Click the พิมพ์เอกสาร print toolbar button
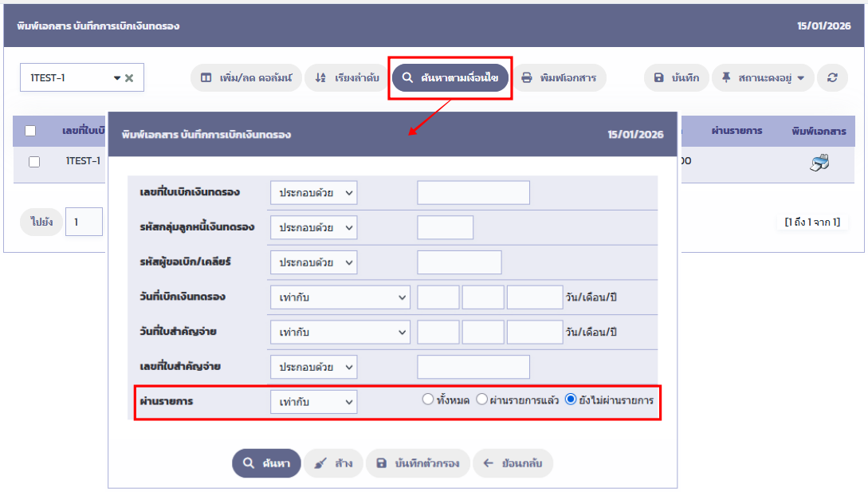Screen dimensions: 868x492 559,78
